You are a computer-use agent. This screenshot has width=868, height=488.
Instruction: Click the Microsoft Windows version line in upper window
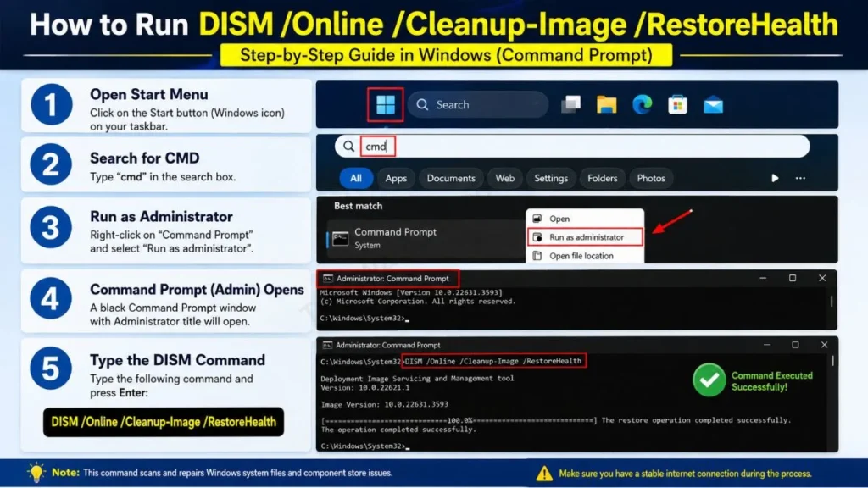[x=411, y=292]
